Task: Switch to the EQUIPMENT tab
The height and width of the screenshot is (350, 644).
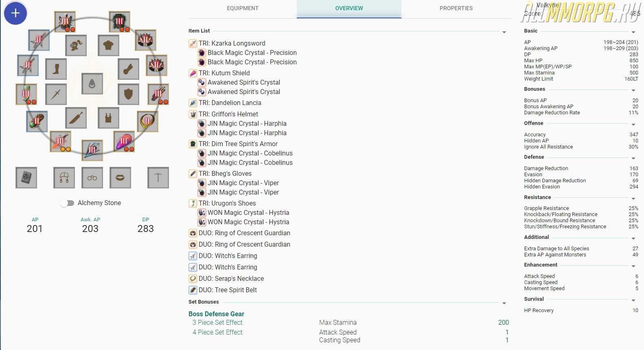Action: tap(243, 9)
